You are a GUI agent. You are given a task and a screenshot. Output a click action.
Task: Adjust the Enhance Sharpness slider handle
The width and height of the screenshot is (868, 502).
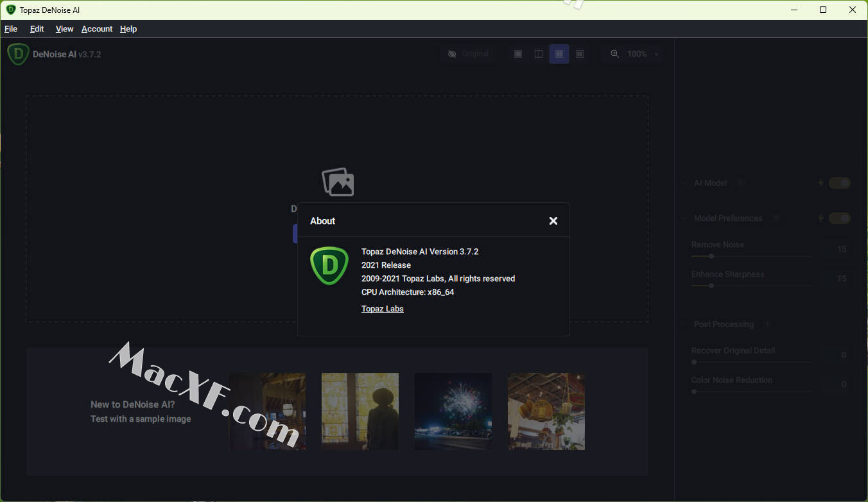711,286
